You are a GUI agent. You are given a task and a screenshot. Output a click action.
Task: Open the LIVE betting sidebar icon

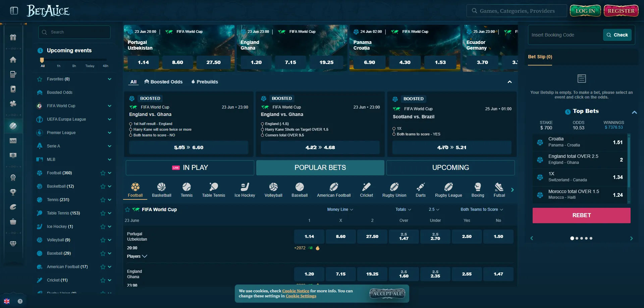[13, 141]
